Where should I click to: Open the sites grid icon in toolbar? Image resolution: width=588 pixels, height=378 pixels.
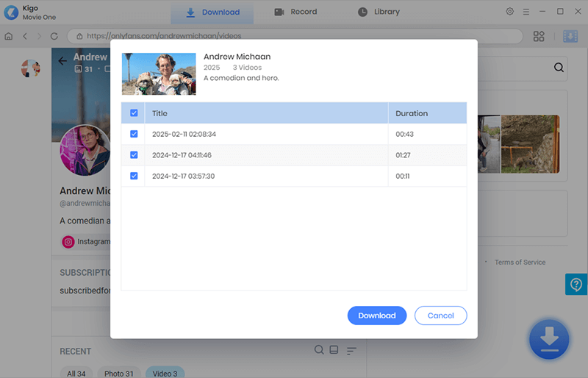[539, 36]
